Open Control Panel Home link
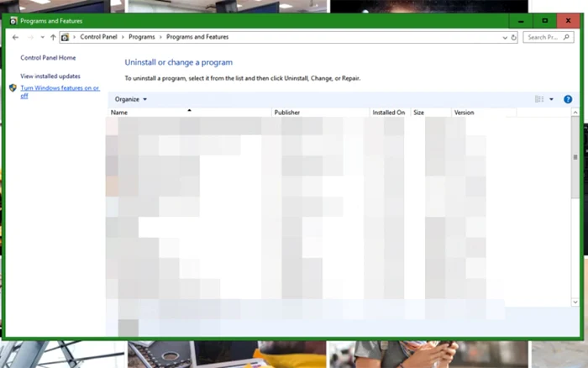The image size is (588, 368). click(x=48, y=58)
